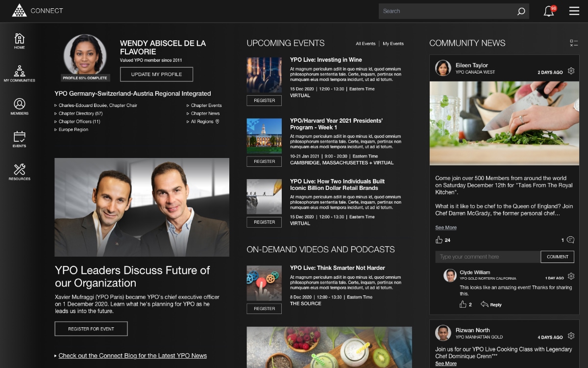Open the Home sidebar icon
Screen dimensions: 588x368
20,39
